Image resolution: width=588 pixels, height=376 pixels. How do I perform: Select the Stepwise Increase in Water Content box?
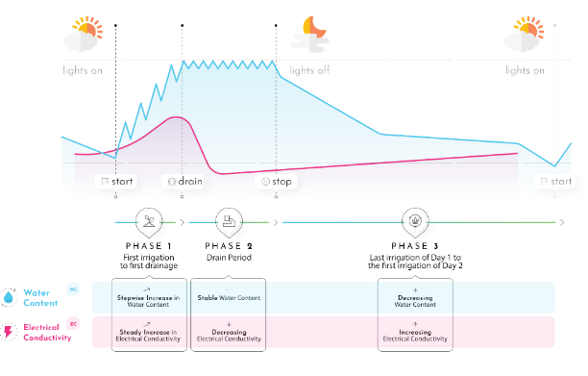(149, 297)
